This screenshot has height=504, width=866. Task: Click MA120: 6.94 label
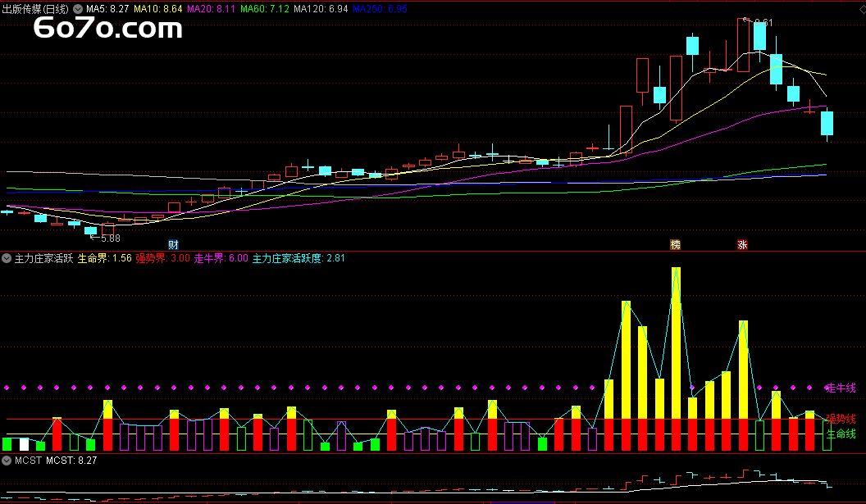(x=321, y=9)
